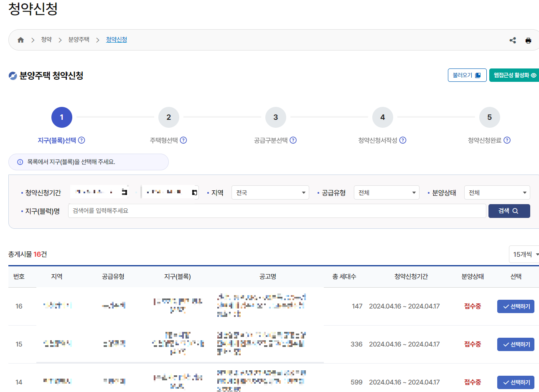This screenshot has width=539, height=392.
Task: Click the print icon next to share
Action: tap(528, 40)
